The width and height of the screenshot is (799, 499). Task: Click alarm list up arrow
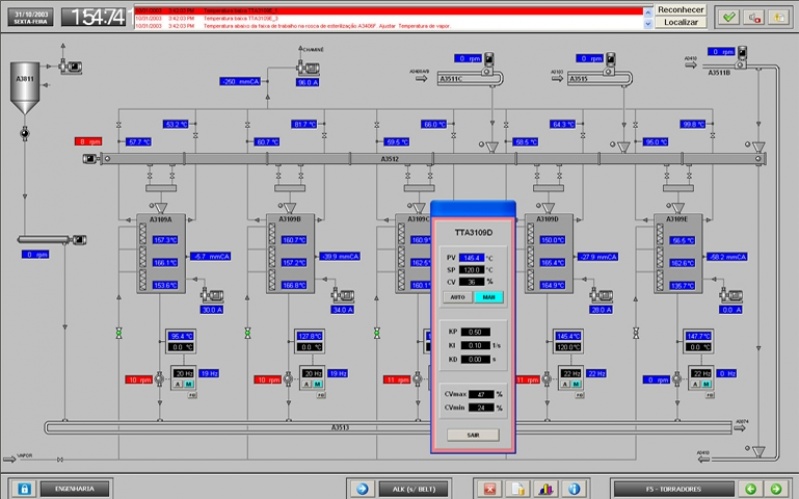tap(648, 12)
